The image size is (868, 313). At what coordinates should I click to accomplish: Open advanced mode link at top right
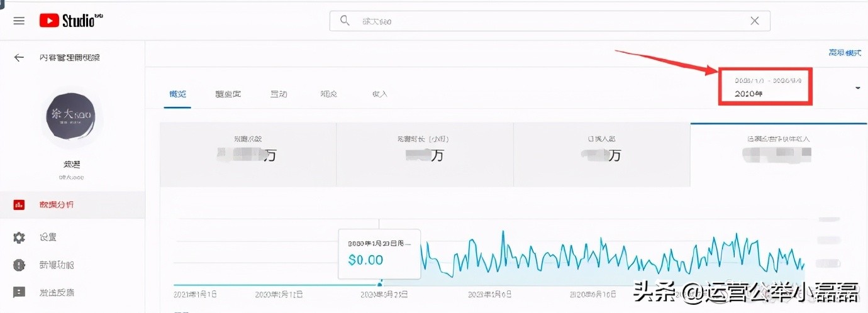(x=845, y=53)
